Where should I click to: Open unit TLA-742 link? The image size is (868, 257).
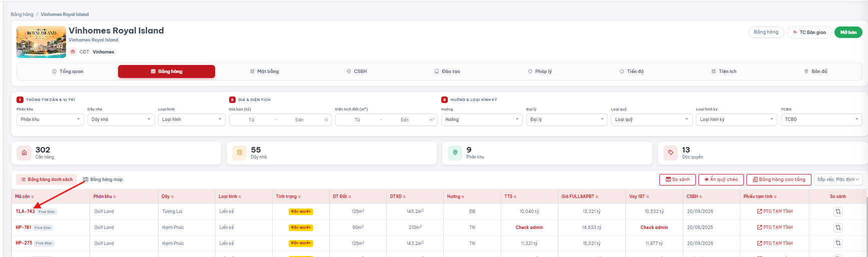click(25, 211)
